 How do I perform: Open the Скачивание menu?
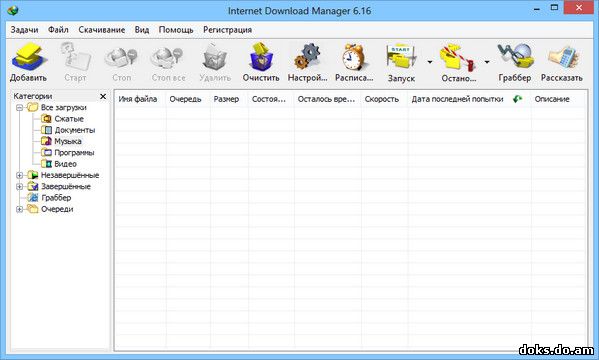[x=102, y=30]
